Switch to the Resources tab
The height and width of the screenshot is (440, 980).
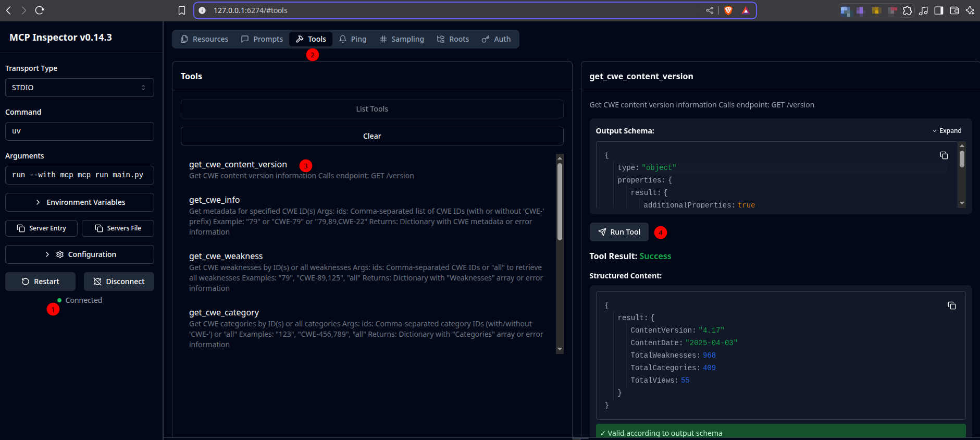[x=204, y=39]
